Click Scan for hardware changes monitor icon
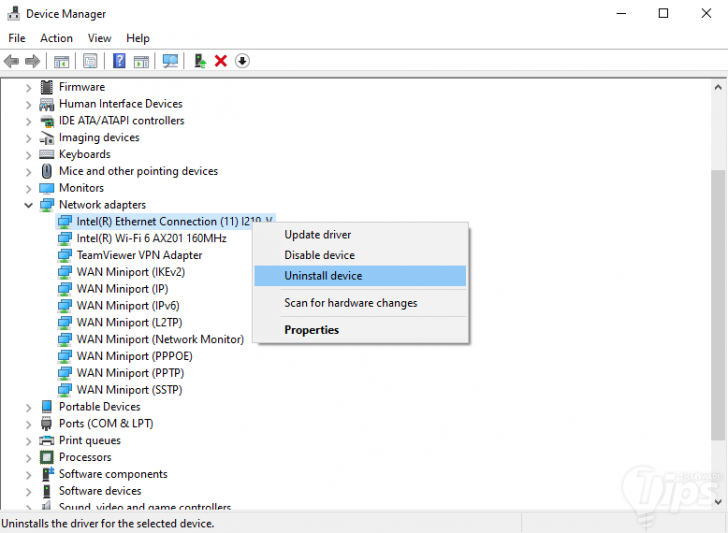The image size is (728, 533). tap(170, 61)
